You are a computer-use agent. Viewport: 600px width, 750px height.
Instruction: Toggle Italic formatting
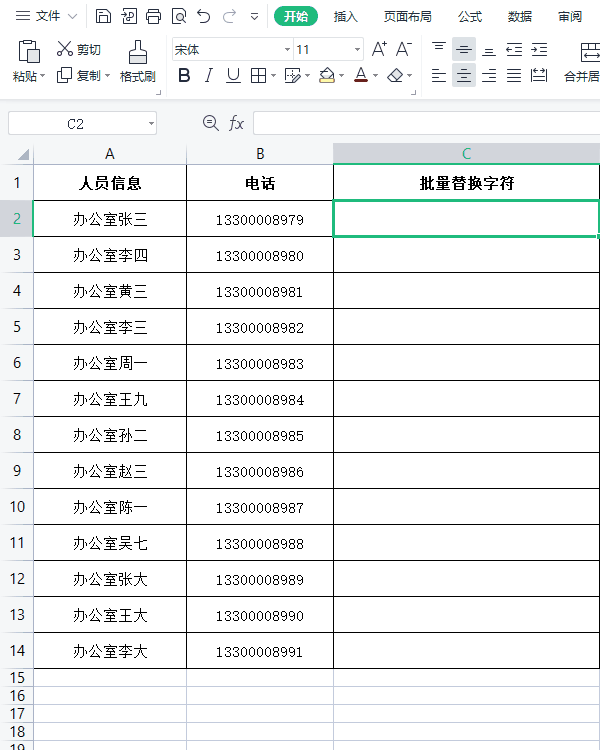pyautogui.click(x=209, y=75)
